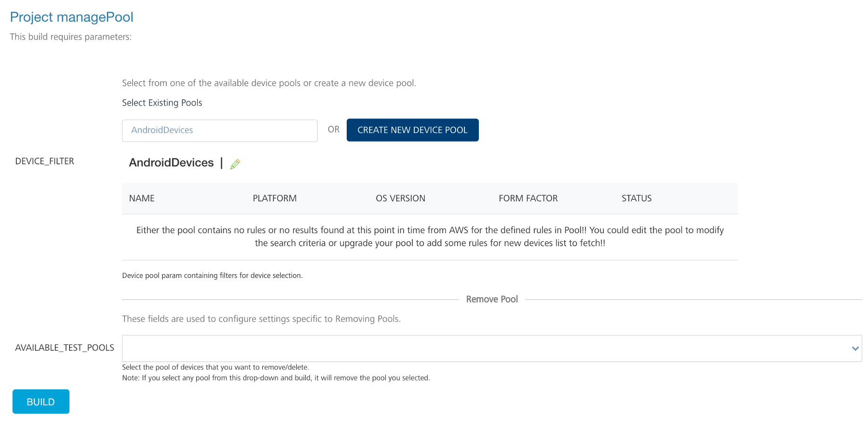Click the Select Existing Pools label
This screenshot has width=868, height=422.
[162, 103]
